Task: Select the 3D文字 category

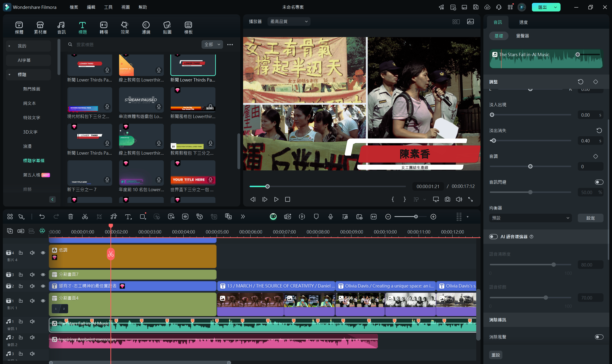Action: pyautogui.click(x=30, y=132)
